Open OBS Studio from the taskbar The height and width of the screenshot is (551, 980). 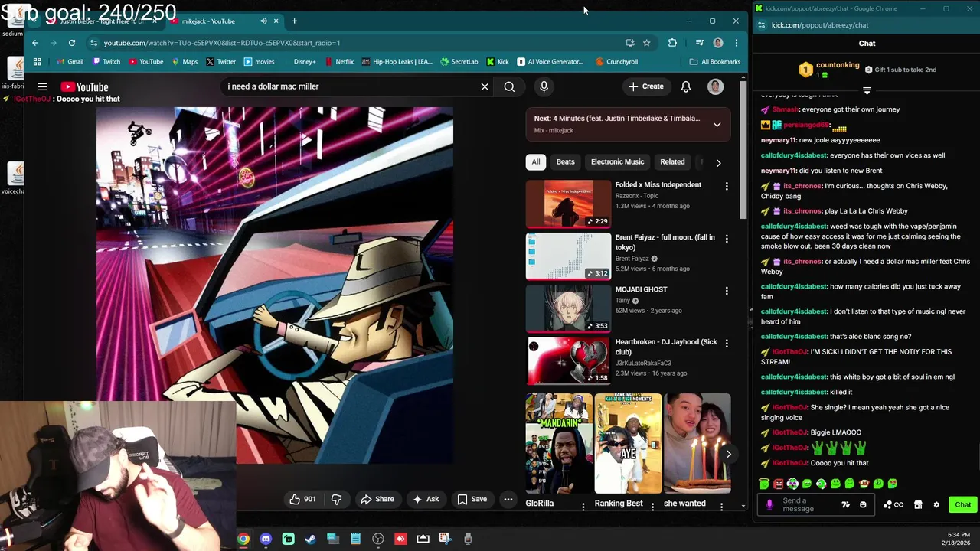point(378,539)
